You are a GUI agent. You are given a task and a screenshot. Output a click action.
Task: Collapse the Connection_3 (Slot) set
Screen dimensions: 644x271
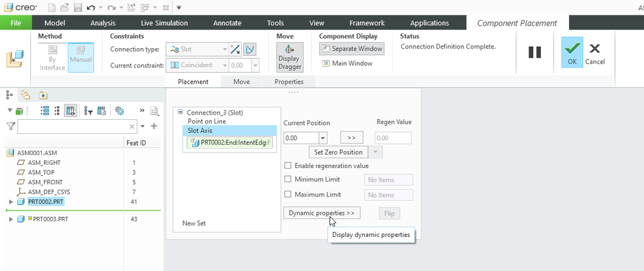pos(181,112)
